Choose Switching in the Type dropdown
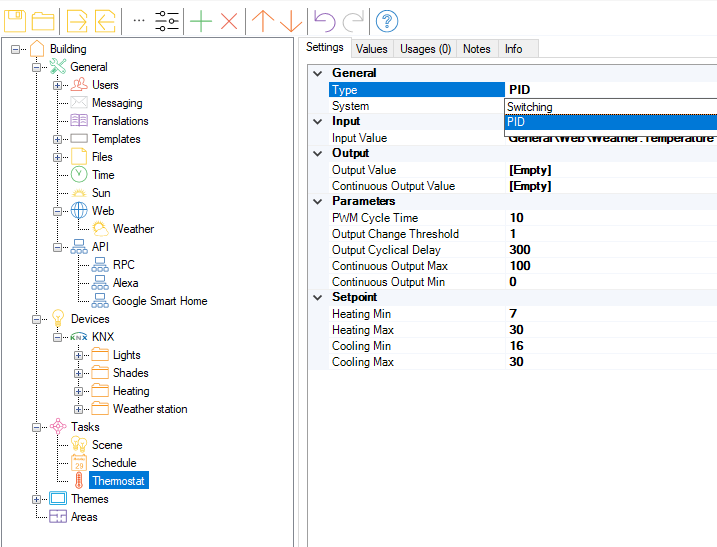717x547 pixels. click(x=611, y=107)
